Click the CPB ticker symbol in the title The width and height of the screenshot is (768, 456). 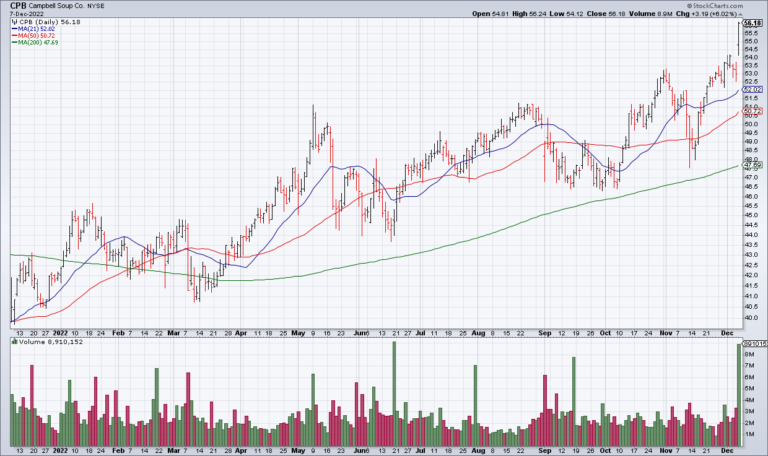pyautogui.click(x=18, y=5)
